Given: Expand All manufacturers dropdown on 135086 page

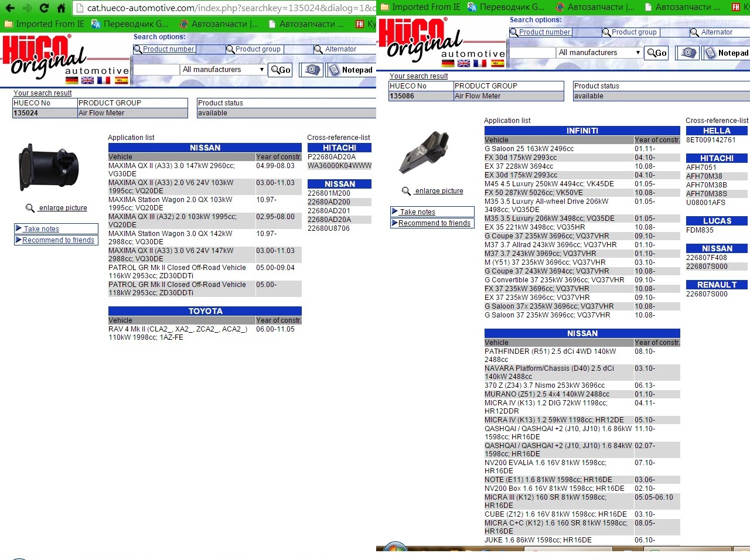Looking at the screenshot, I should tap(599, 53).
